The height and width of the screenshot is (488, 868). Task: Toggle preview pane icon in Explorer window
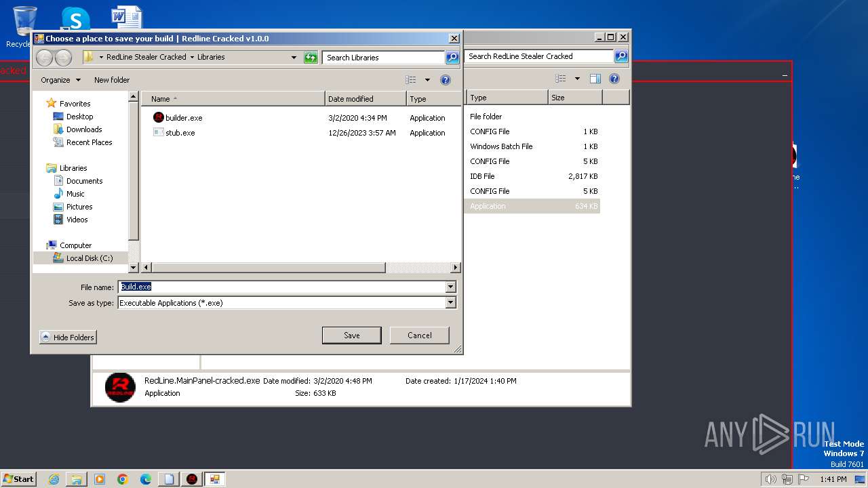[x=595, y=79]
